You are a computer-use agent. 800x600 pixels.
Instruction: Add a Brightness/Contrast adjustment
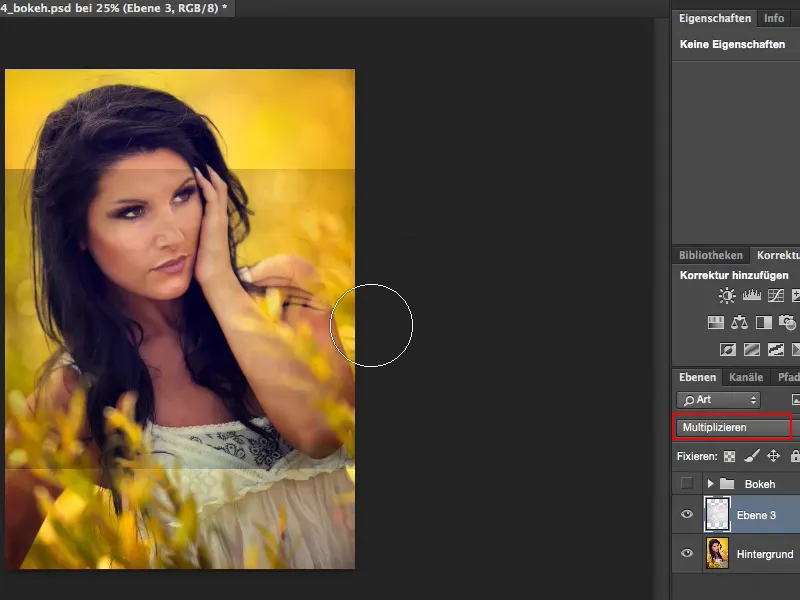(x=727, y=295)
